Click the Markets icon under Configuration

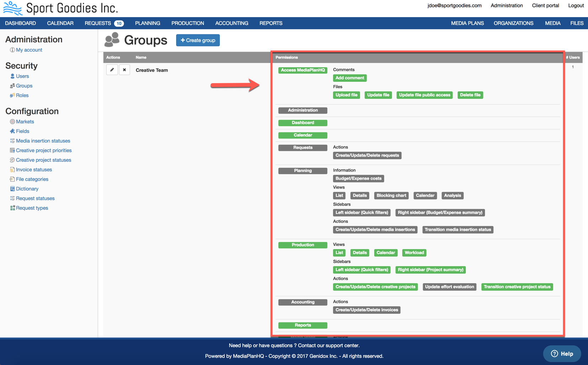(12, 122)
